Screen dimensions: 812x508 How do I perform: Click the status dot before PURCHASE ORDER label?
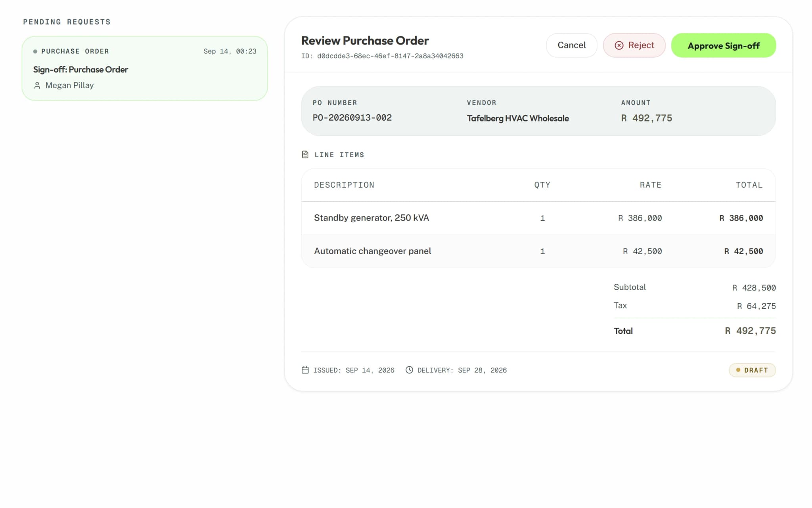point(35,51)
